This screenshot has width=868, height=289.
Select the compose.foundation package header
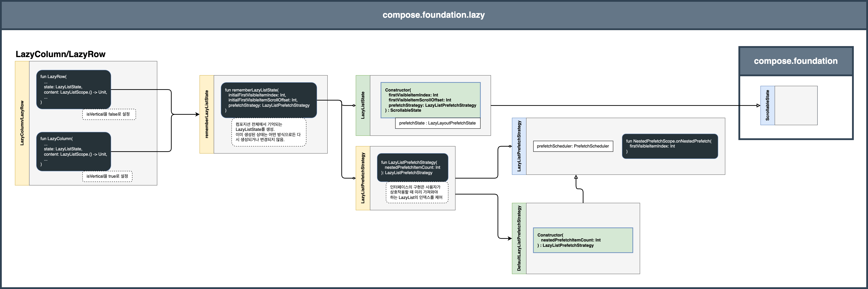(796, 61)
